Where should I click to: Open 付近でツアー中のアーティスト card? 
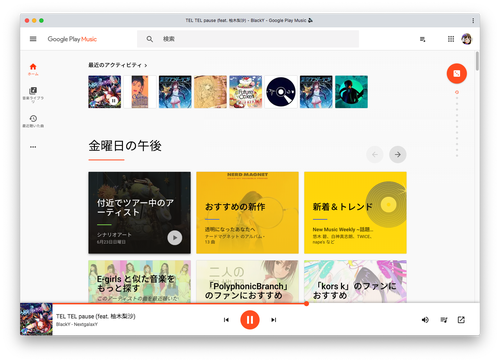point(139,213)
